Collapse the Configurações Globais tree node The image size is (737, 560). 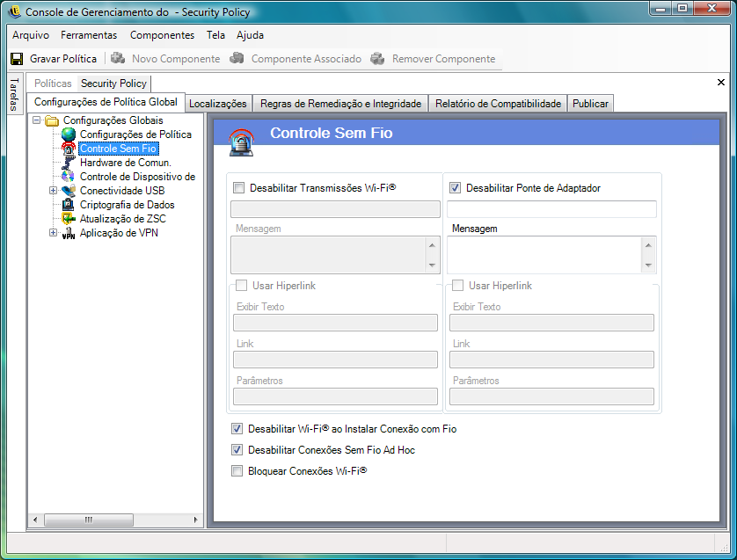click(36, 120)
